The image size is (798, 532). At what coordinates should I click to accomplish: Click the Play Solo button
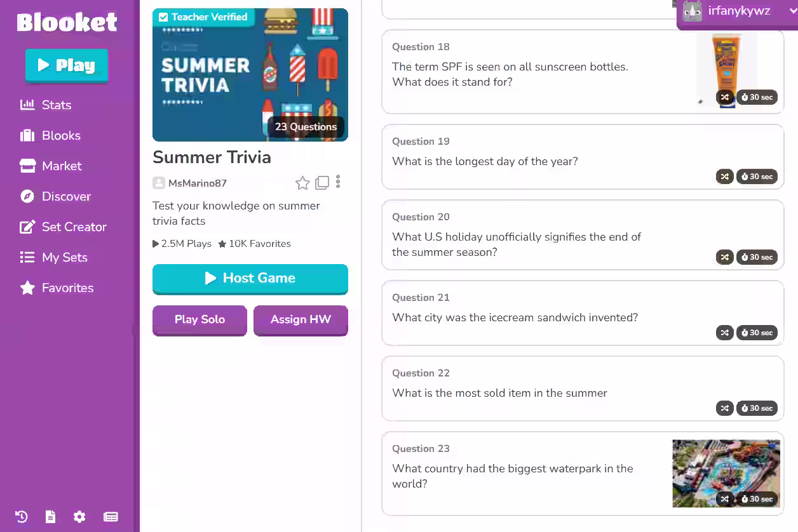point(199,319)
